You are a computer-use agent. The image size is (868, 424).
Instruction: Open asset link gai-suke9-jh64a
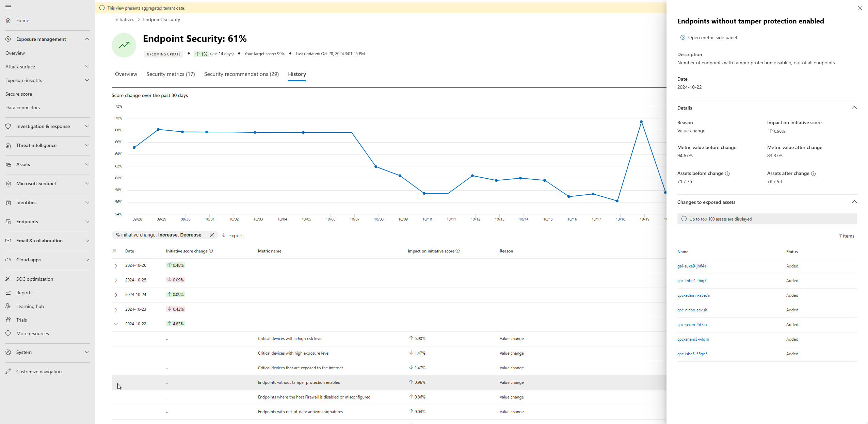click(692, 266)
